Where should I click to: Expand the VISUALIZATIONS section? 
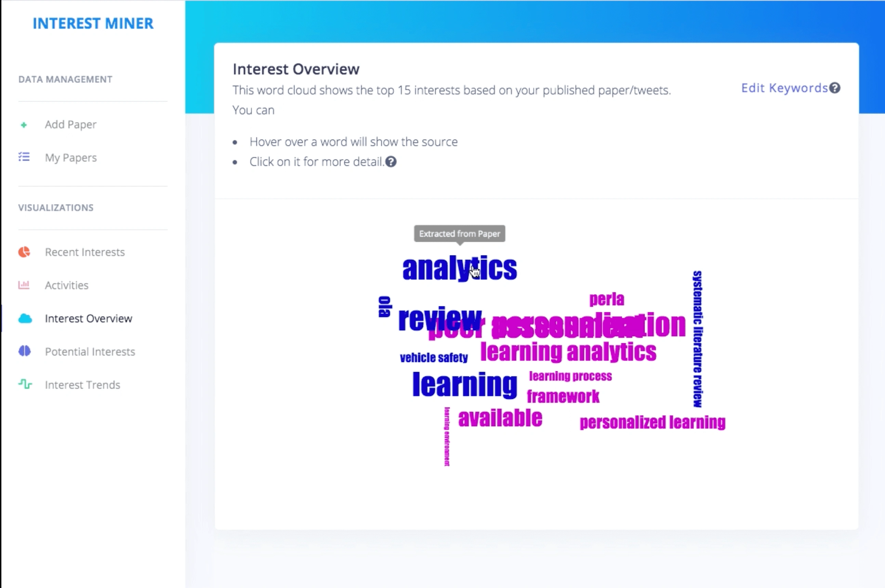pos(56,208)
